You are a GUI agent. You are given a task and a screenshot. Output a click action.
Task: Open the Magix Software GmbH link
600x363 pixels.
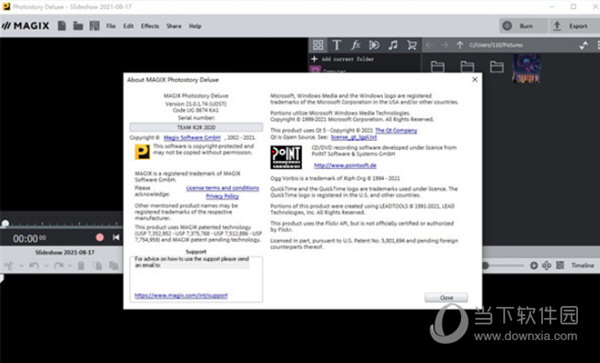pos(192,138)
